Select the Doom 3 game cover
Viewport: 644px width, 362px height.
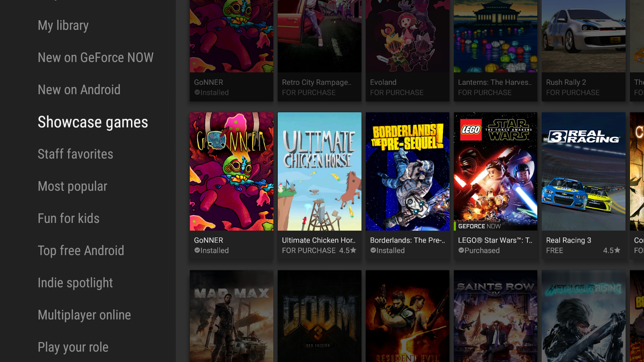[320, 316]
